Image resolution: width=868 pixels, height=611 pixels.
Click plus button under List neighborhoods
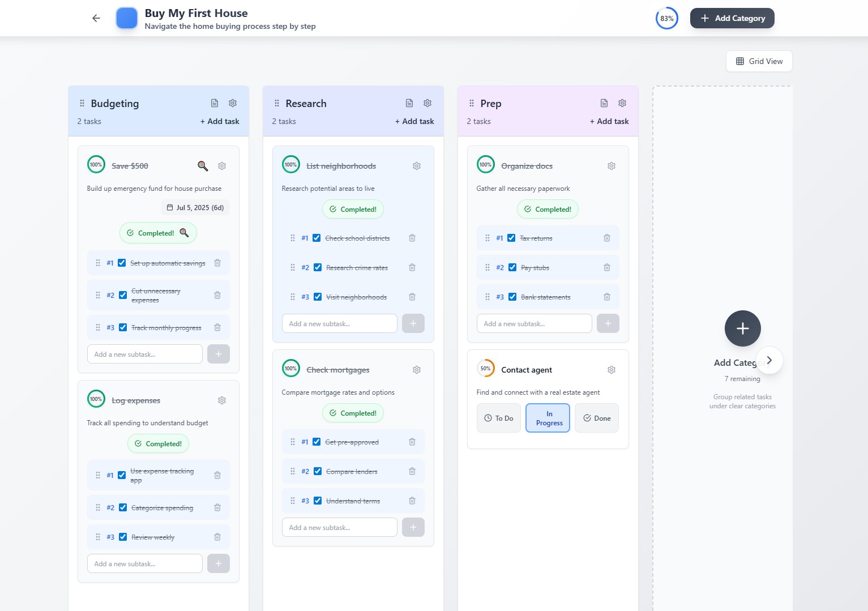413,323
